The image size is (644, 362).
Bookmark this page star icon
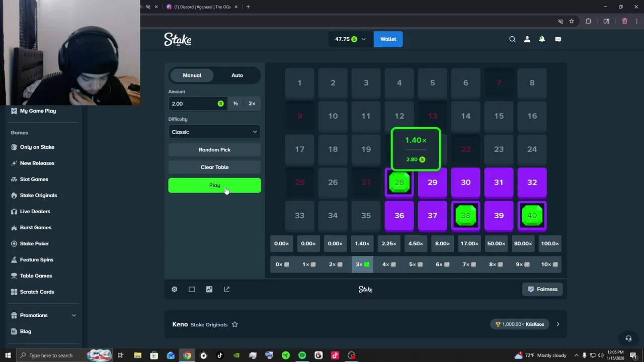click(572, 21)
